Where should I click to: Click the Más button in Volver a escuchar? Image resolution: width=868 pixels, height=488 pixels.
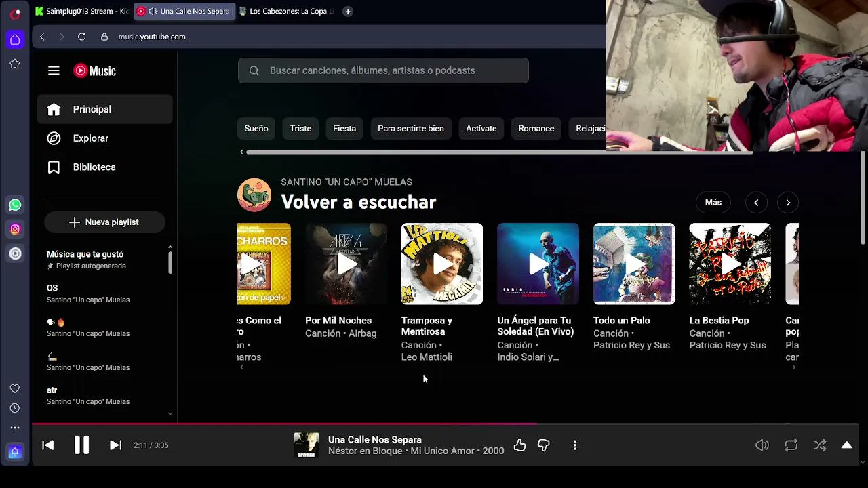(713, 202)
